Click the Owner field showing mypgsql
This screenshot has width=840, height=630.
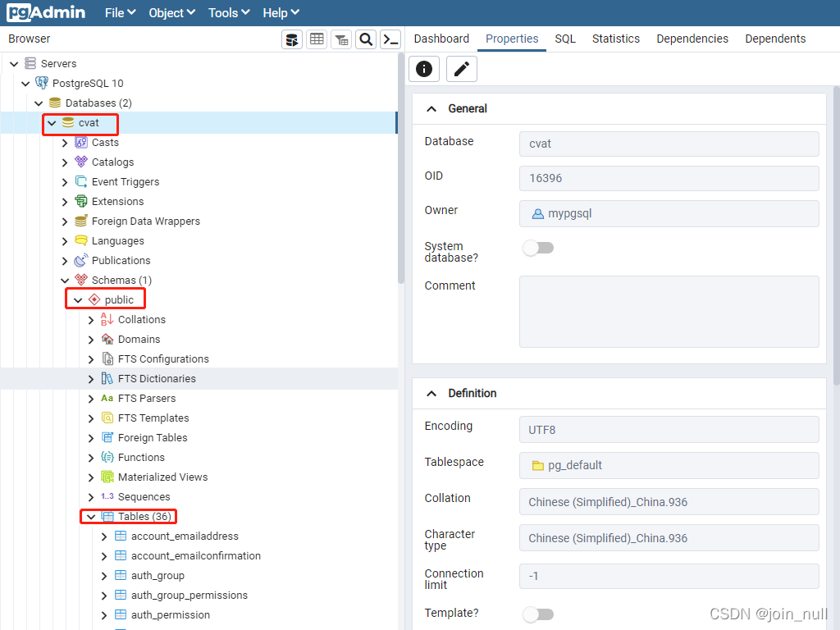tap(669, 214)
